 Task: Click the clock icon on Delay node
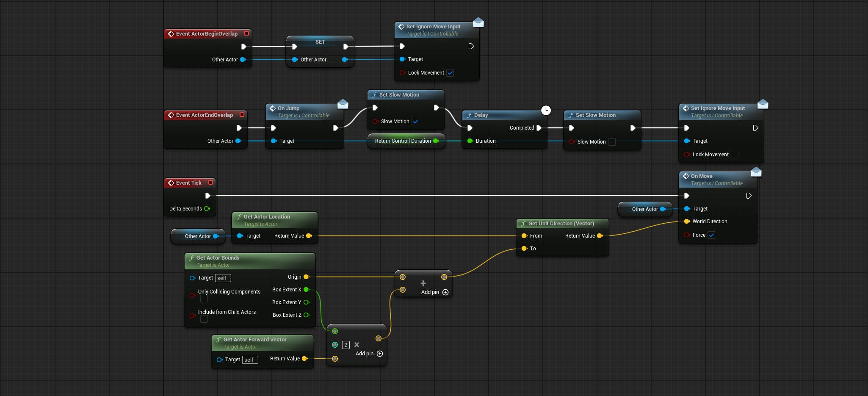click(546, 110)
